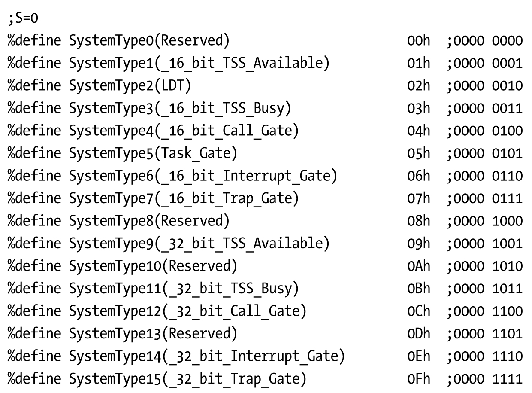Click the 0Ah hex value
The image size is (532, 393).
point(418,266)
